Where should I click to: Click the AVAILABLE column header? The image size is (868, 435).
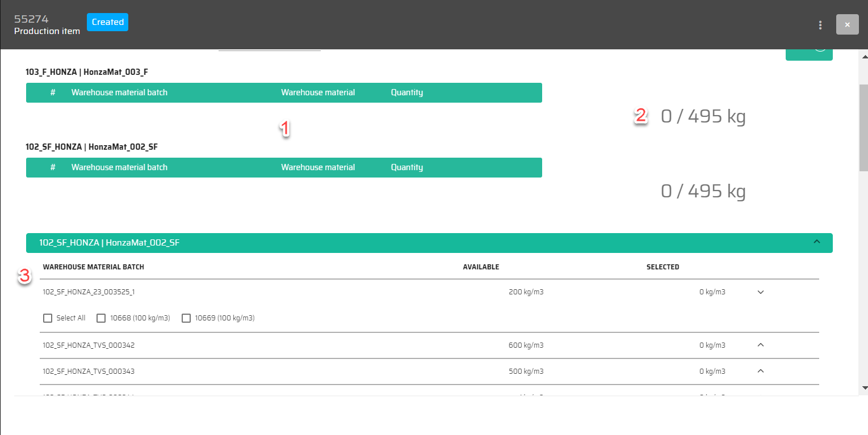pos(481,267)
